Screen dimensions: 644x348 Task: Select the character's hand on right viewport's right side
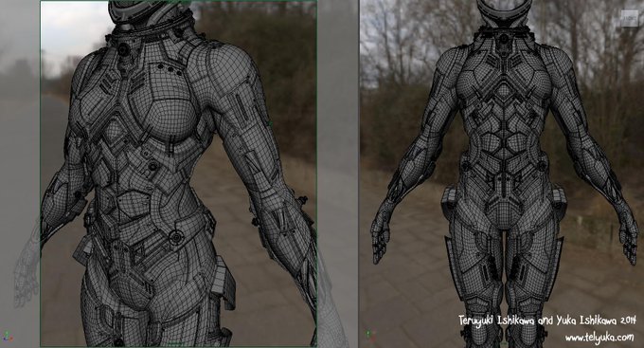coord(629,239)
